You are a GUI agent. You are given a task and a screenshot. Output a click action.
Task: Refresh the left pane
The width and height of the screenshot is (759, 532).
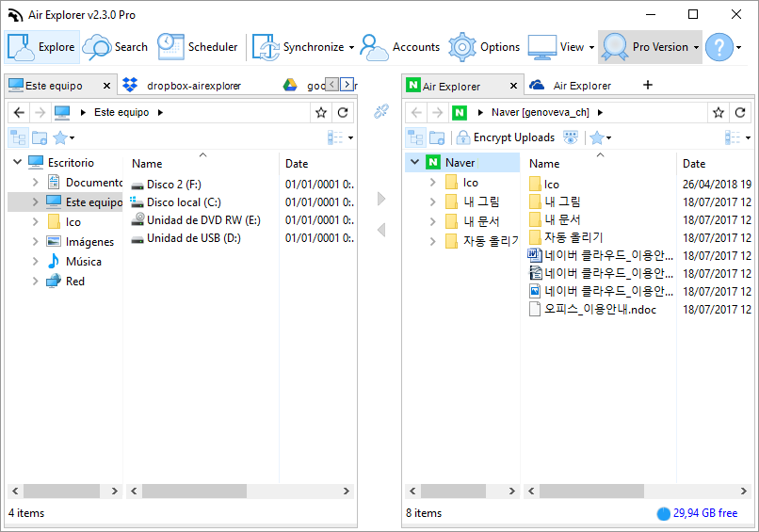[x=343, y=113]
